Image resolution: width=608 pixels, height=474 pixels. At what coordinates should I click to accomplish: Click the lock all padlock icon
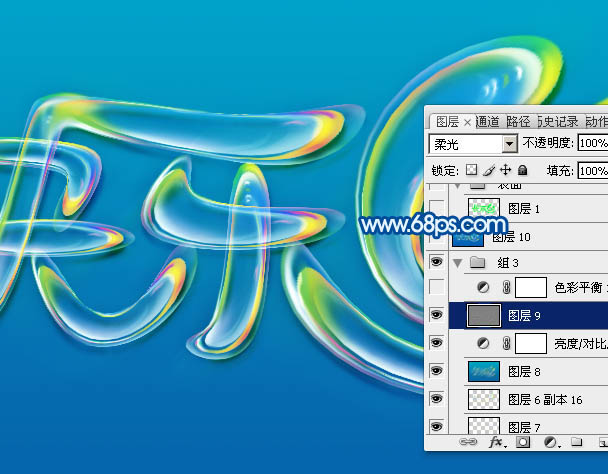point(523,170)
